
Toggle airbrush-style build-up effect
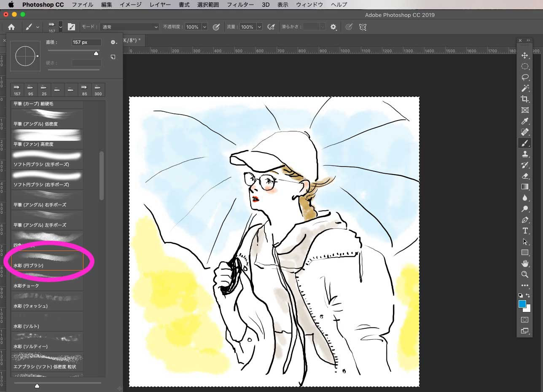point(271,27)
